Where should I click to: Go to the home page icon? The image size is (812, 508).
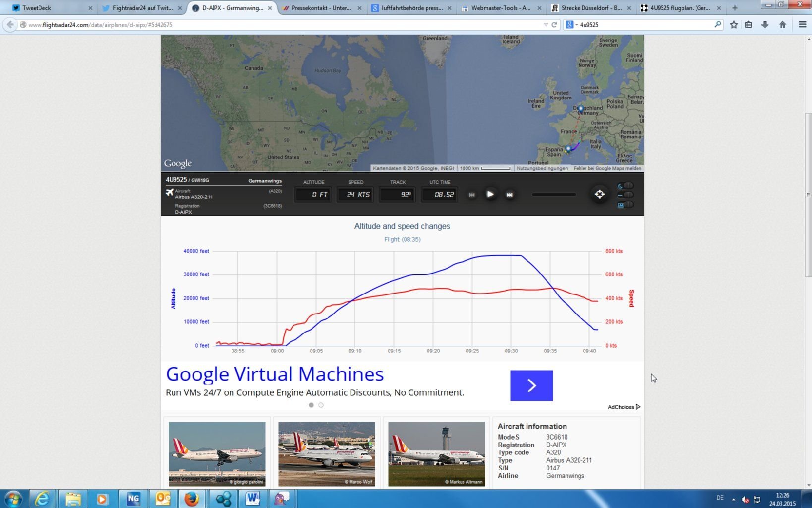[782, 24]
